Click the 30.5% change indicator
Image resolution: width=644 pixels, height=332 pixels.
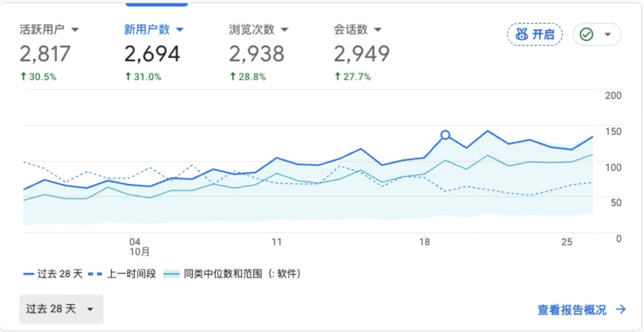pos(39,77)
